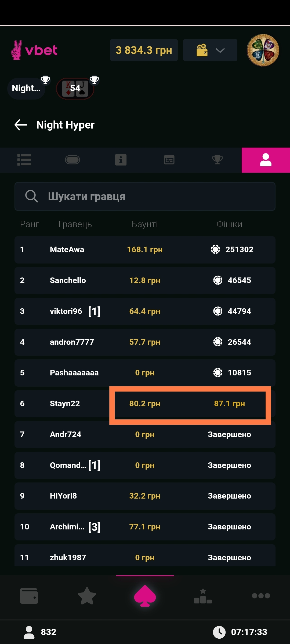The height and width of the screenshot is (644, 290).
Task: Open the wallet dropdown in header
Action: 210,50
